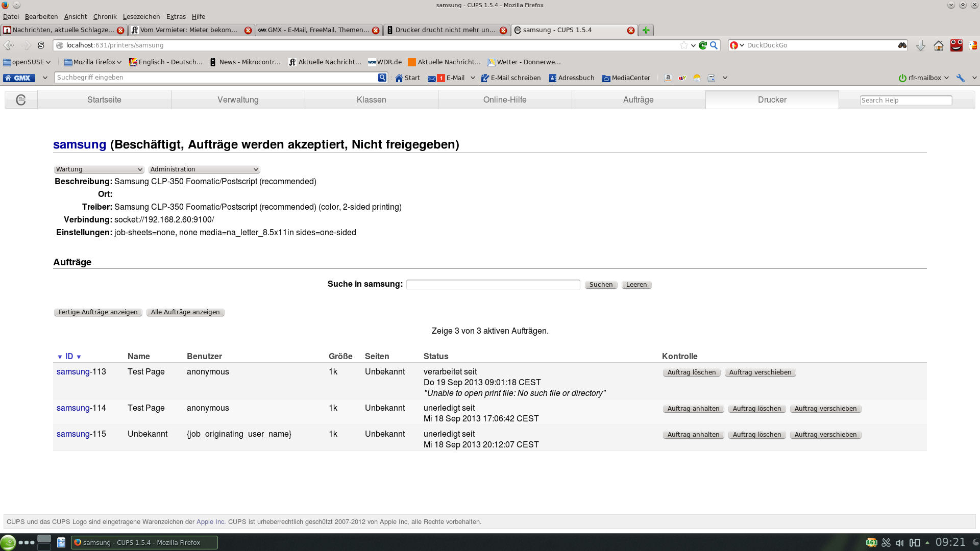Click the Search Help input field
The image size is (980, 551).
coord(906,101)
